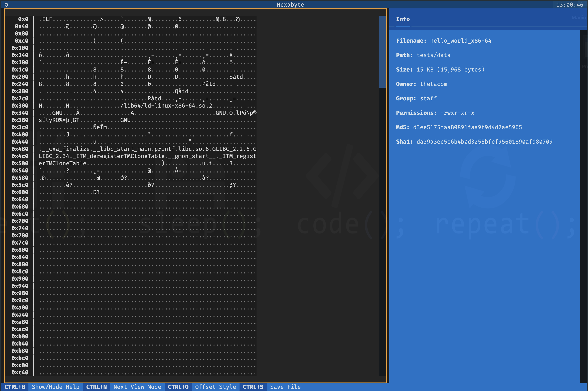Click the Sha1 hash value text

[x=484, y=142]
